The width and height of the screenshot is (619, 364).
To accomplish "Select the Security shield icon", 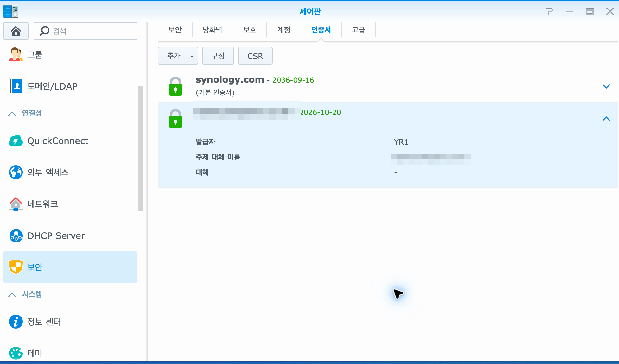I will [16, 267].
